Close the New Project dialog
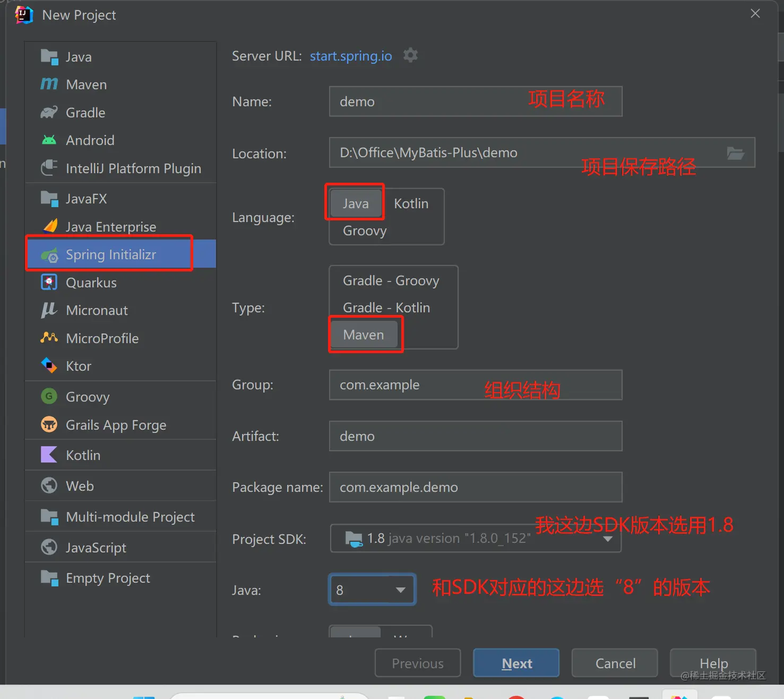Screen dimensions: 784x699 point(755,14)
